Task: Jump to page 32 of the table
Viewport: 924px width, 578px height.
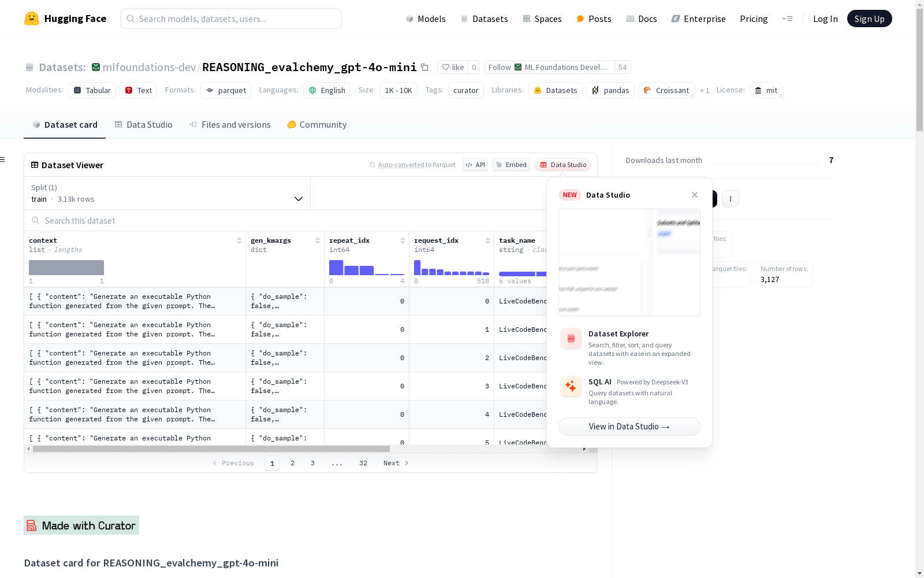Action: (x=363, y=463)
